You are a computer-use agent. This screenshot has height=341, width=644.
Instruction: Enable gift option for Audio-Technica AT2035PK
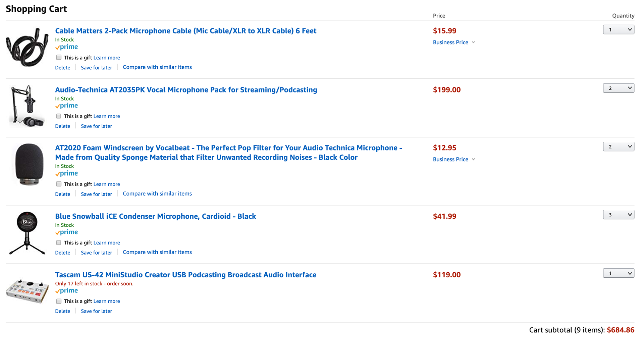[x=59, y=116]
